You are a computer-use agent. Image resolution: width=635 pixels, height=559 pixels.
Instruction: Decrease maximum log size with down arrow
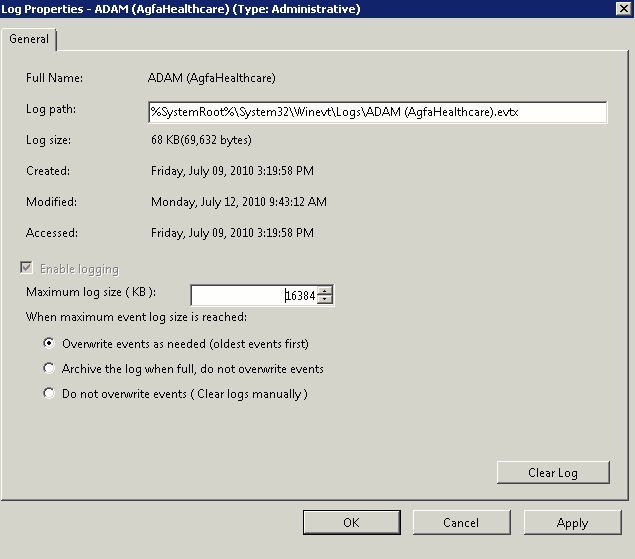click(325, 300)
